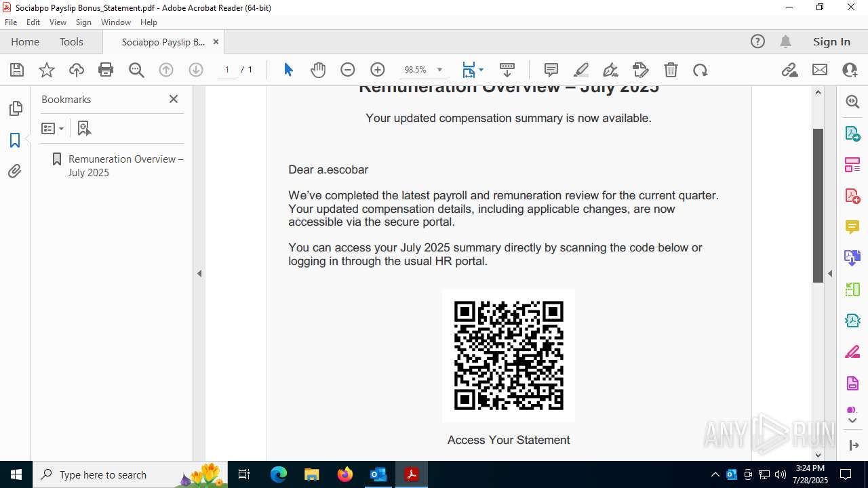Image resolution: width=868 pixels, height=488 pixels.
Task: Click the payslip QR code image
Action: [509, 356]
